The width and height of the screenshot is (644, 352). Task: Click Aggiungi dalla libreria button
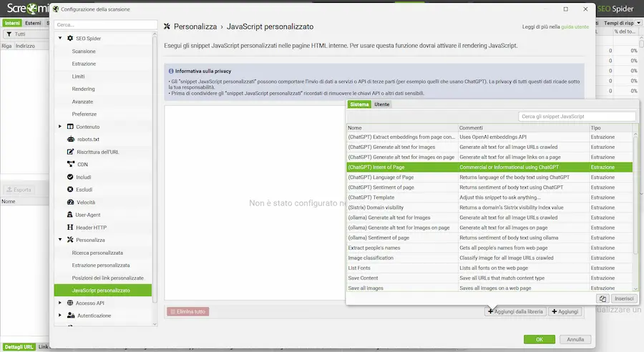click(515, 311)
